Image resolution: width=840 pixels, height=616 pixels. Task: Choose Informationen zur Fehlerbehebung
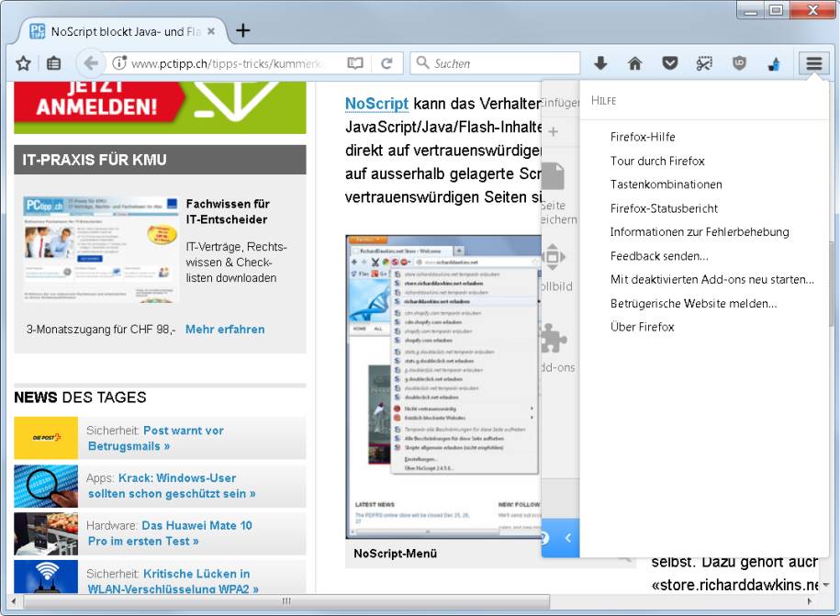click(x=700, y=231)
